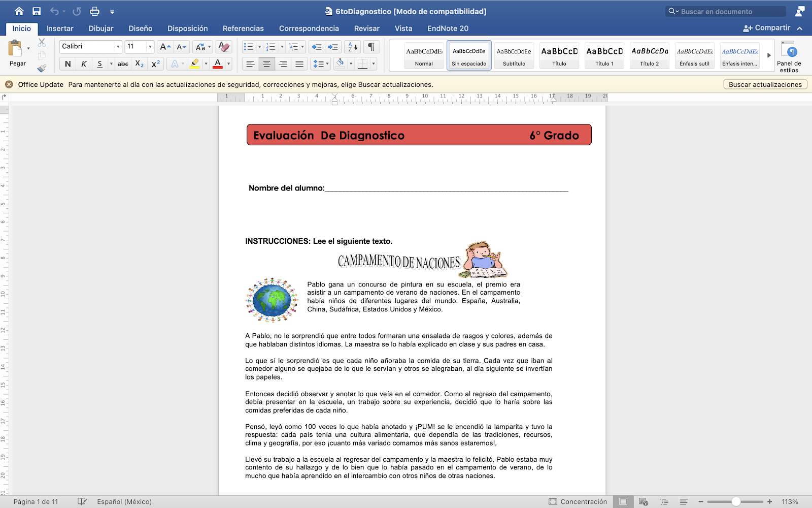
Task: Switch to the Disposición tab
Action: pos(188,28)
